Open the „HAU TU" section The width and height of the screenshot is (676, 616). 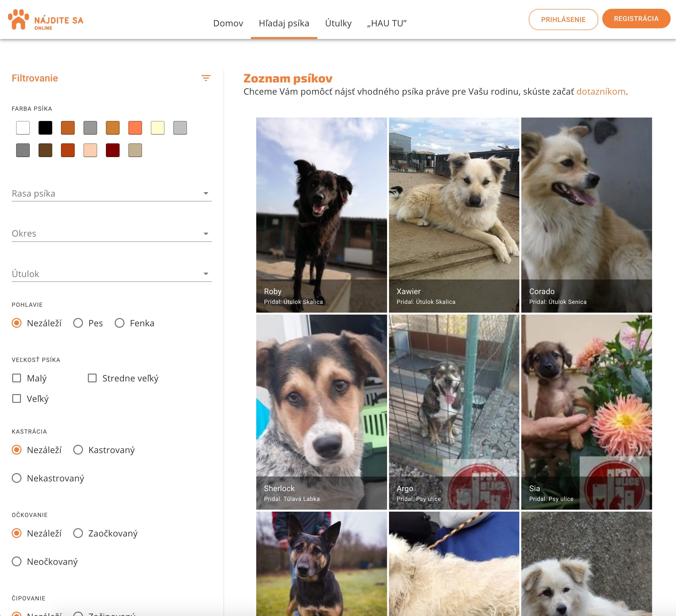pyautogui.click(x=387, y=23)
